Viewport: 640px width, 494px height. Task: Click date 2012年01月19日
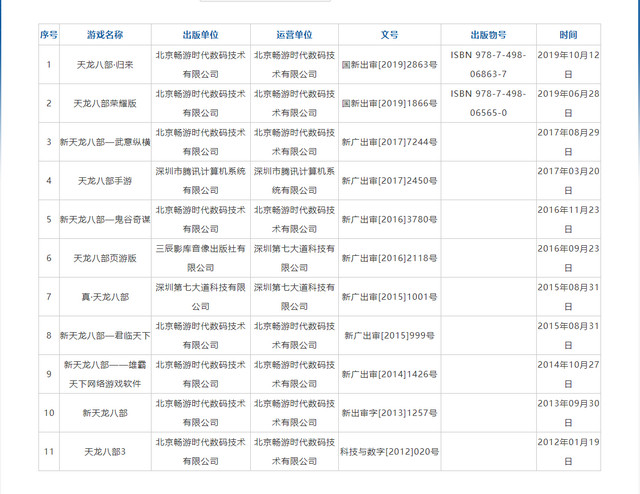pos(568,452)
